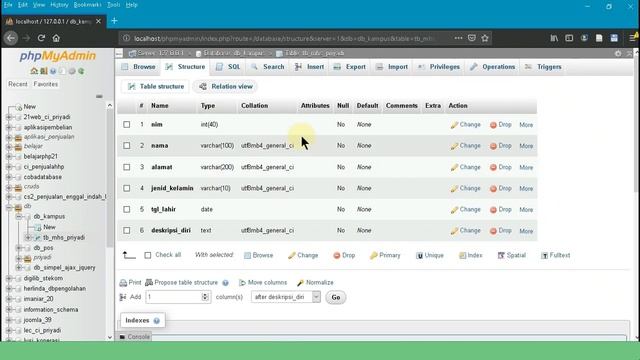Open the Indexes section button
640x360 pixels.
pos(142,320)
